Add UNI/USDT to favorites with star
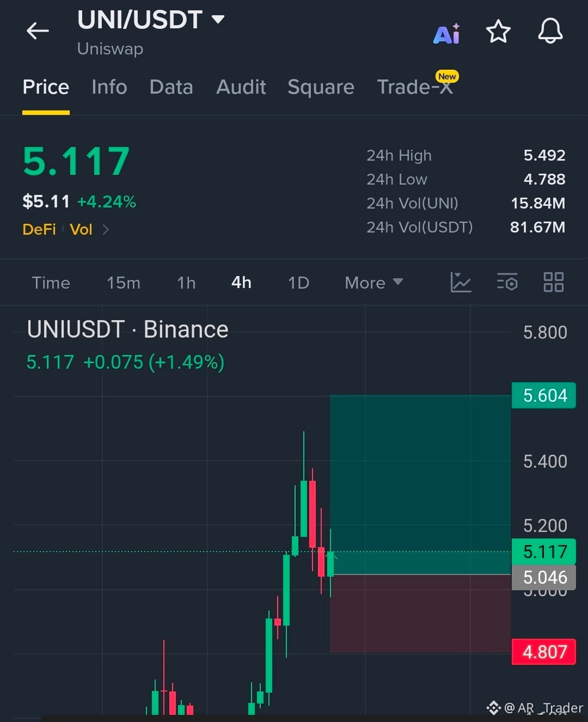Viewport: 588px width, 722px height. (x=498, y=32)
